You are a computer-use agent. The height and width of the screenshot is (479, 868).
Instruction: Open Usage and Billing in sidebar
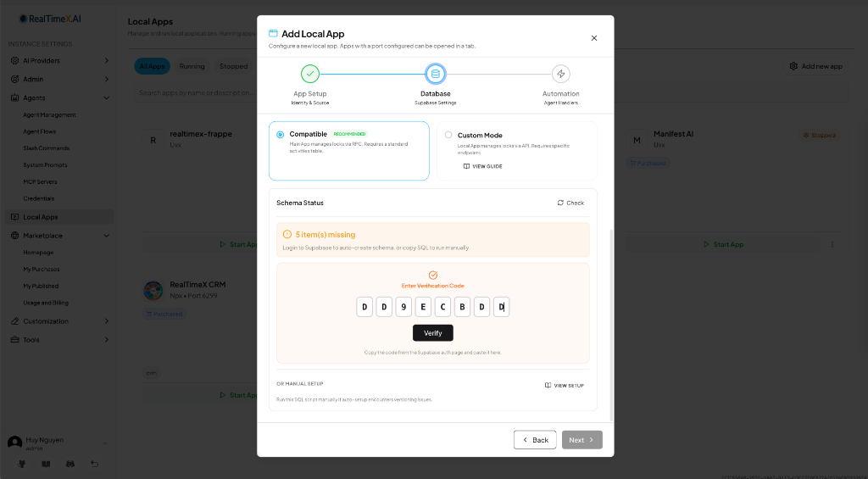tap(46, 303)
